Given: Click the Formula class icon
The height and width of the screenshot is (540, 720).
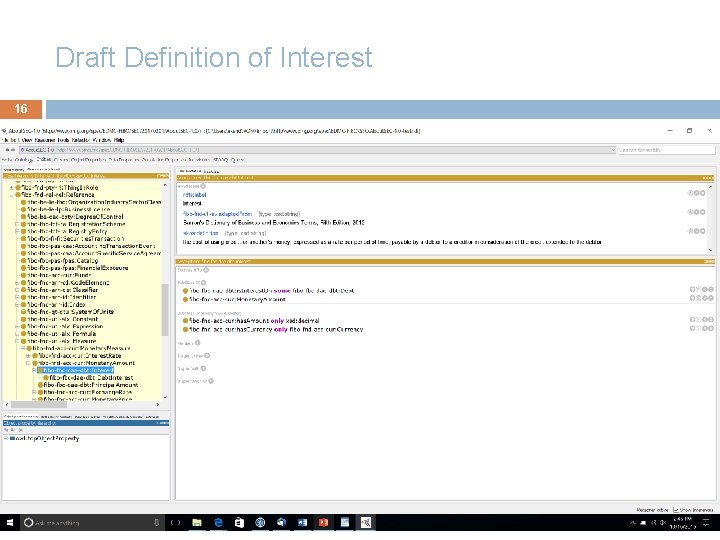Looking at the screenshot, I should pos(23,334).
